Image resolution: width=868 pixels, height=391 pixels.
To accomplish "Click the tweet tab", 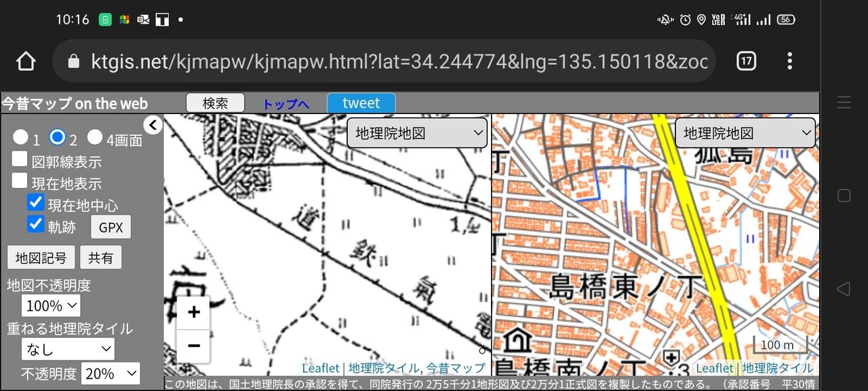I will (x=361, y=103).
